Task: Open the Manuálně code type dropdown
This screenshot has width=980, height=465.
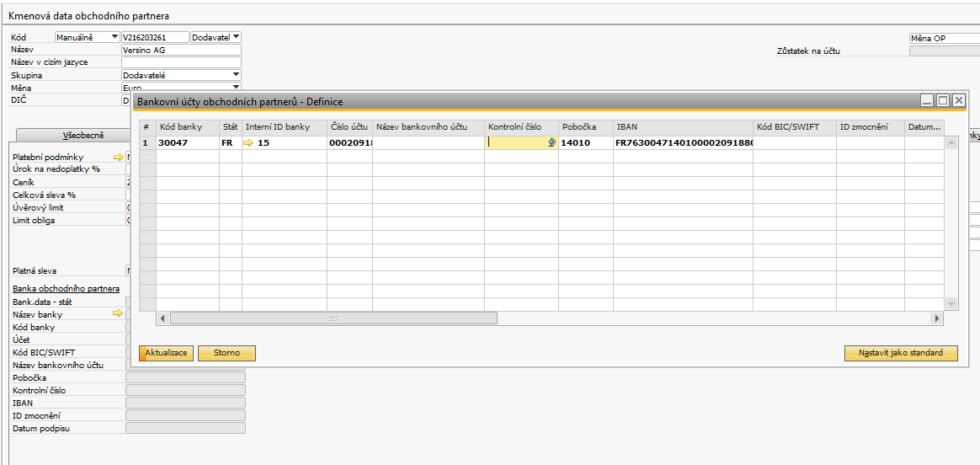Action: 115,37
